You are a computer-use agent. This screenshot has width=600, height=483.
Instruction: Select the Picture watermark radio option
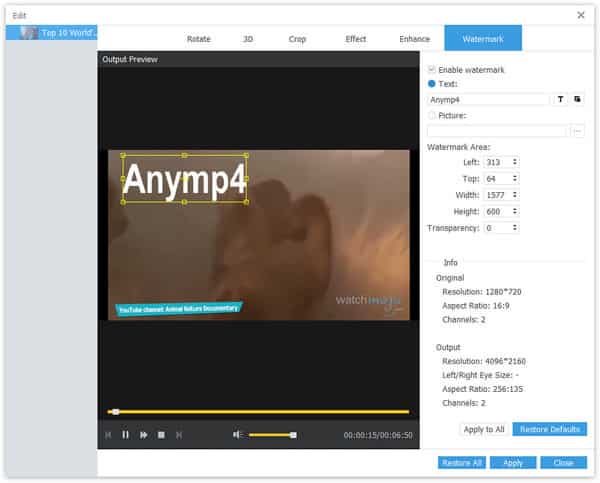pos(432,115)
